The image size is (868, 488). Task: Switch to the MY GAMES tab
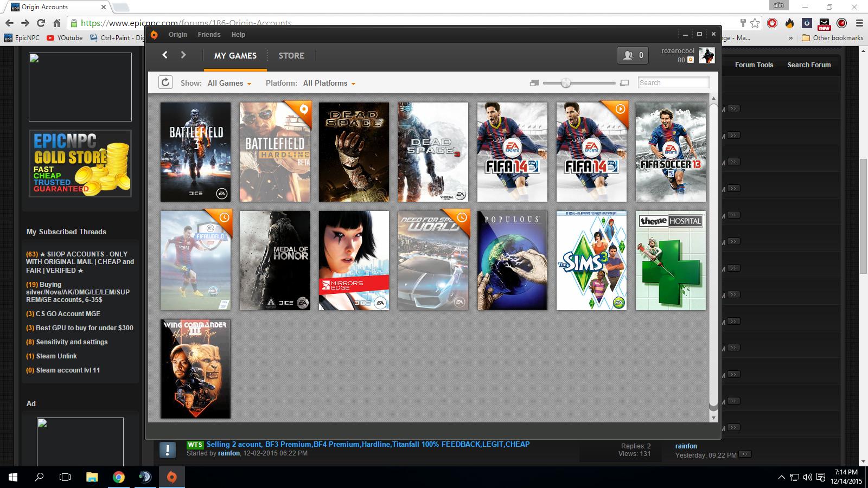point(235,55)
